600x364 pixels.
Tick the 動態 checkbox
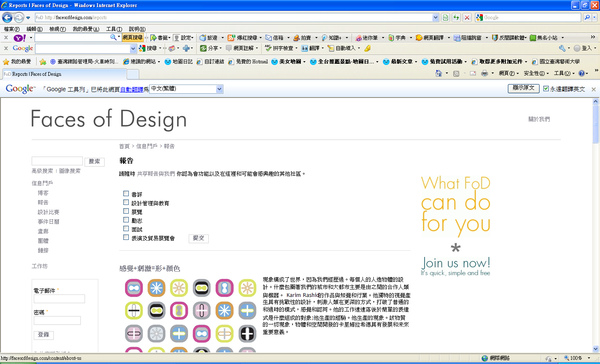tap(126, 220)
